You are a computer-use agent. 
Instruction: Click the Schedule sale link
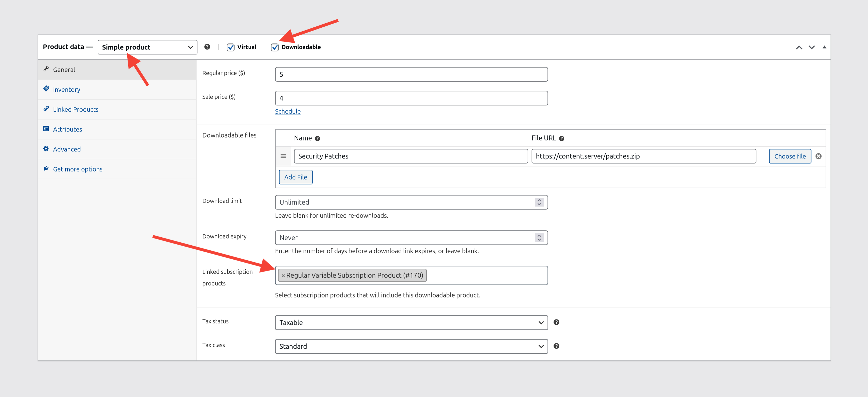point(287,112)
